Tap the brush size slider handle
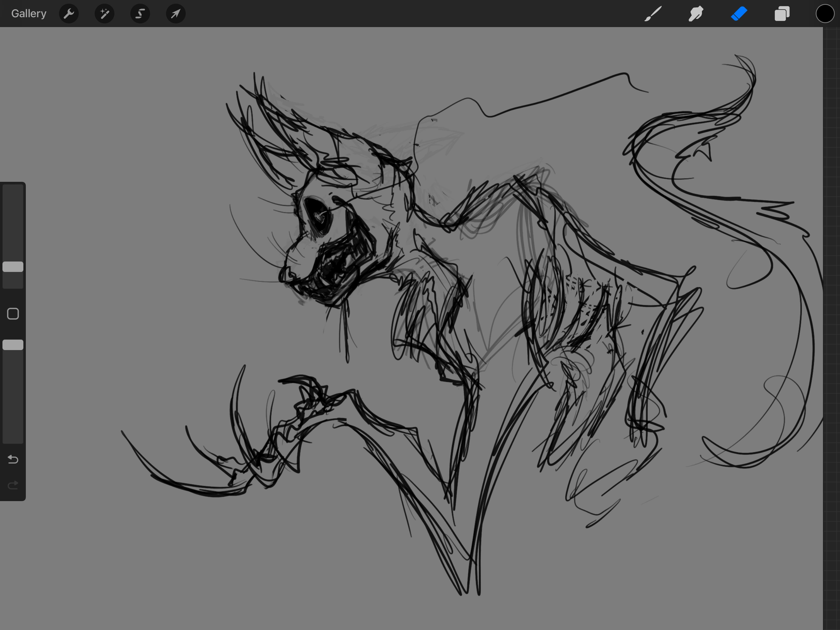 [13, 267]
